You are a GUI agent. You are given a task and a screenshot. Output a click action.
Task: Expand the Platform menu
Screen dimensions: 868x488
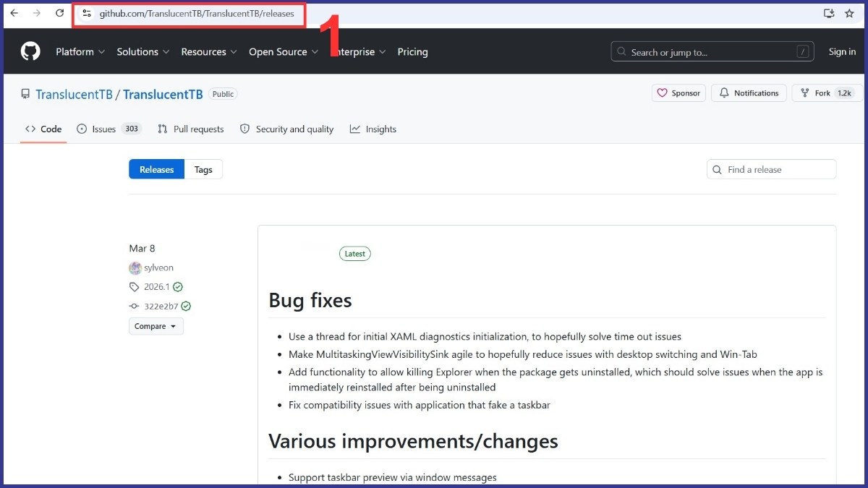[80, 52]
